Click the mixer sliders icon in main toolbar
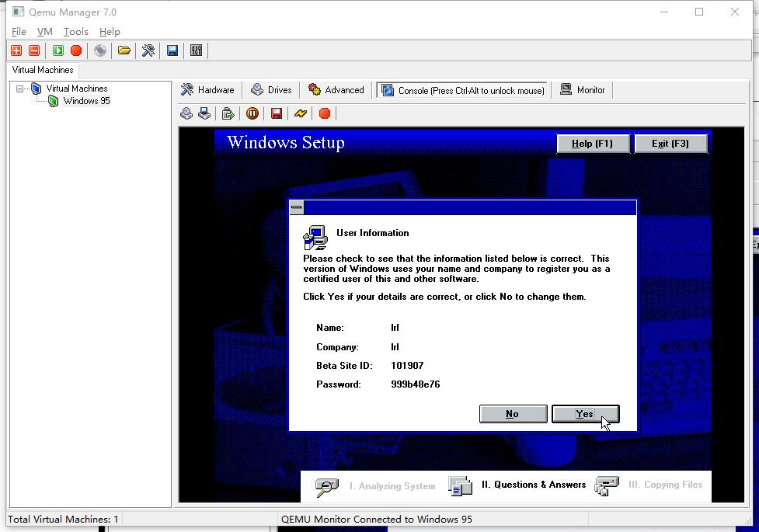 click(196, 50)
